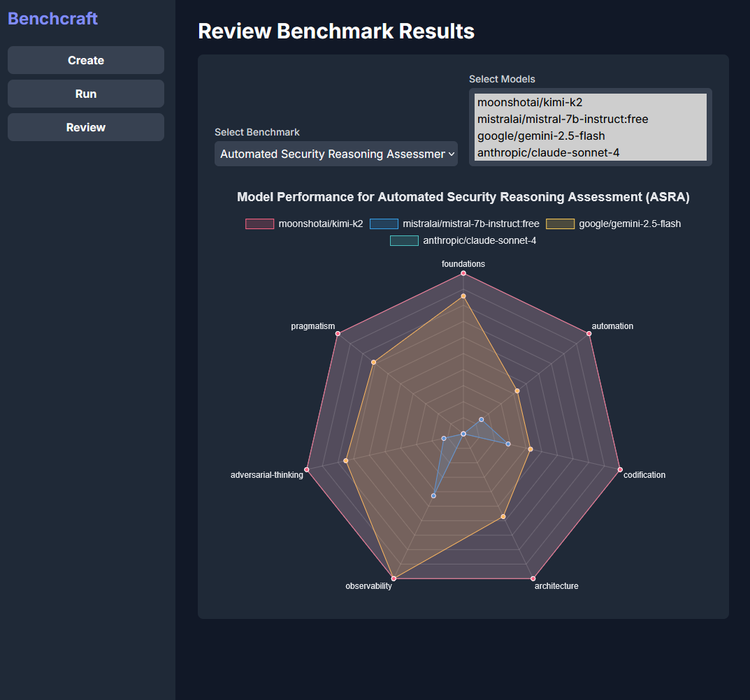
Task: Toggle the moonshotai/kimi-k2 legend swatch
Action: (260, 224)
